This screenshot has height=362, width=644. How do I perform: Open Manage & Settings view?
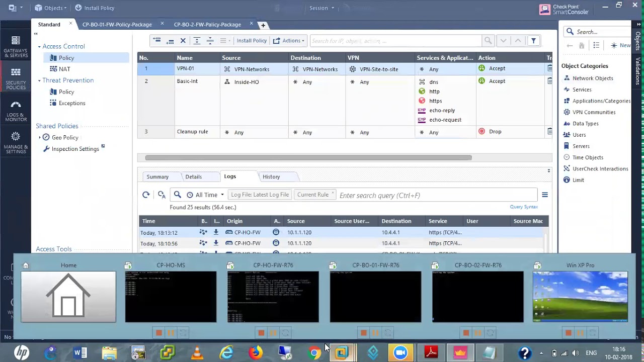(16, 143)
